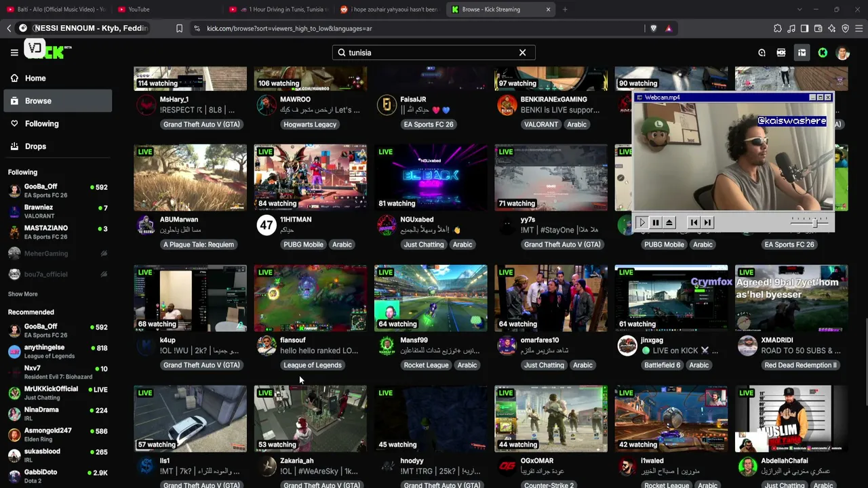Open Drops in Kick sidebar
This screenshot has height=488, width=868.
point(58,146)
